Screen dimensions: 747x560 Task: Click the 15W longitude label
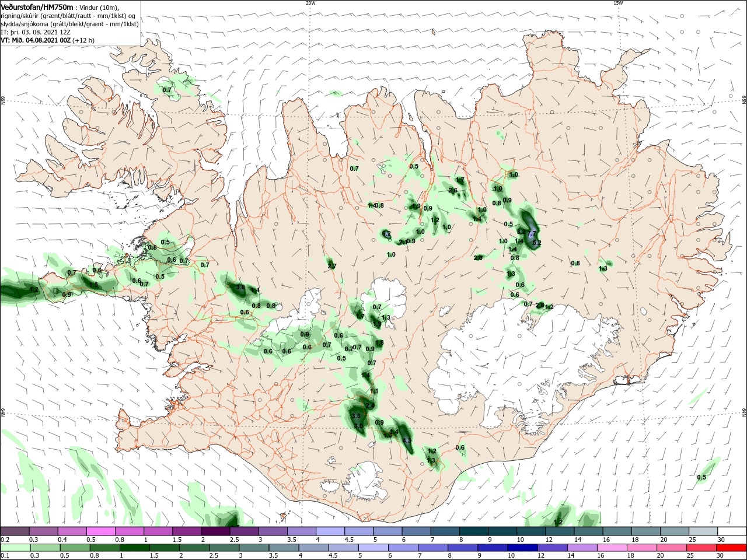[x=618, y=3]
